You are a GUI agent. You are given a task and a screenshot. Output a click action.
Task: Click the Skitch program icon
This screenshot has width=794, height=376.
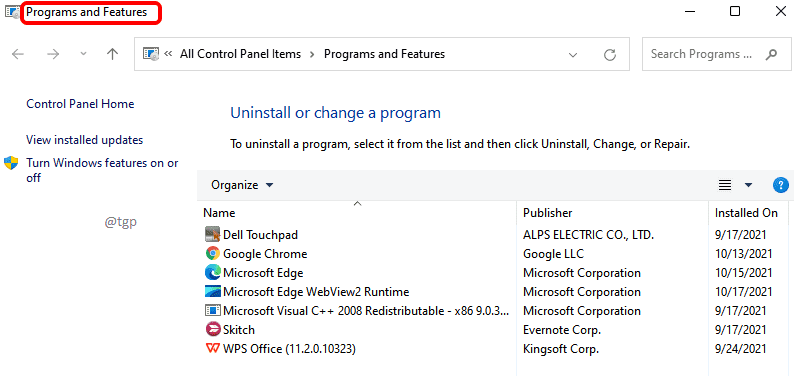coord(213,329)
